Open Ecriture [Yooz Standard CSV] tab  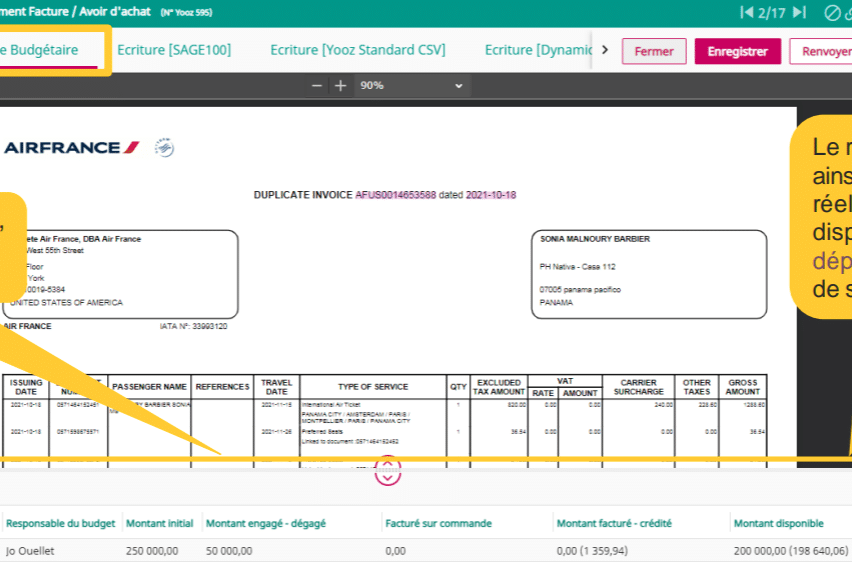point(358,50)
